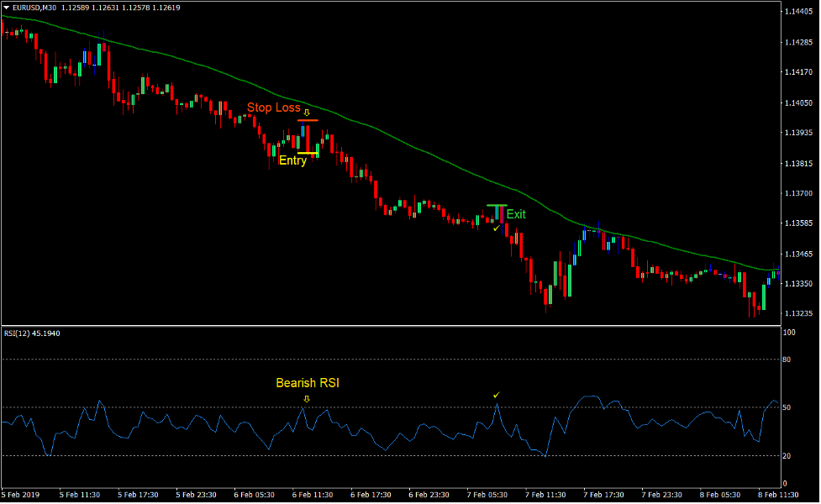Select the yellow checkmark near the Exit point
Screen dimensions: 821x504
(x=495, y=228)
